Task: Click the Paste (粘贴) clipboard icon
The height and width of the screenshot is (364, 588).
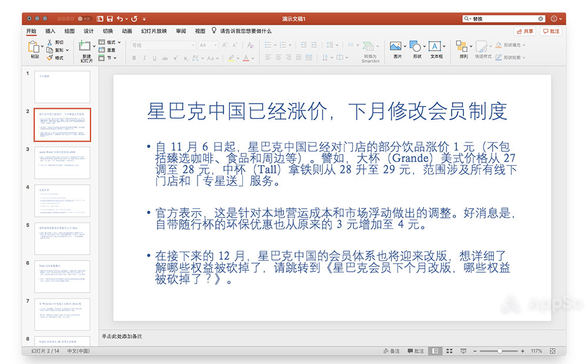Action: pyautogui.click(x=34, y=47)
